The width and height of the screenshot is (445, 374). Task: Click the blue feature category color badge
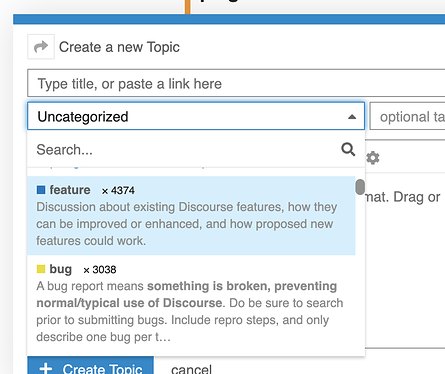pos(41,190)
